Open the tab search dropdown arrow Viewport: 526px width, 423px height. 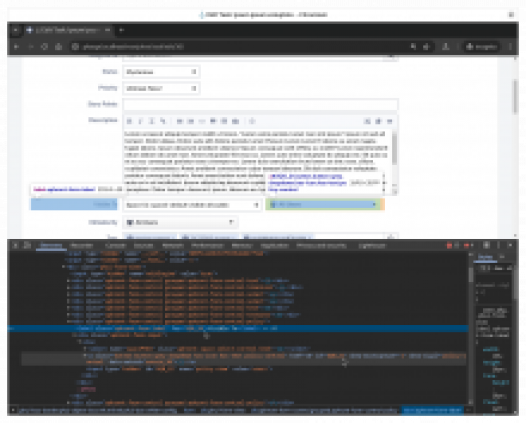(15, 30)
